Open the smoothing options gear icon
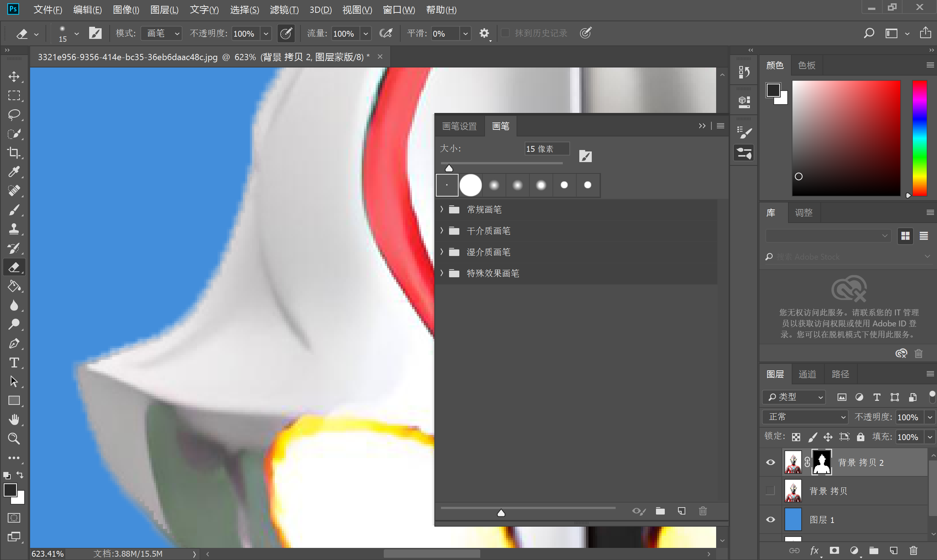 tap(484, 33)
